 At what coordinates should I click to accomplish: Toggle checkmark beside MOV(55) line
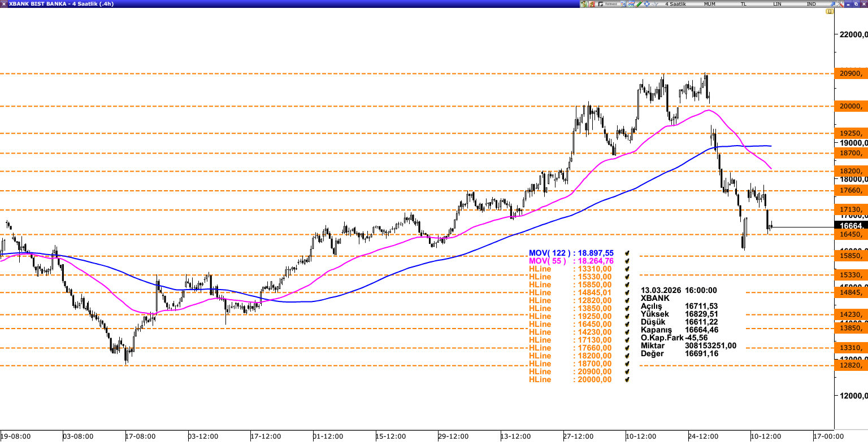(x=626, y=261)
